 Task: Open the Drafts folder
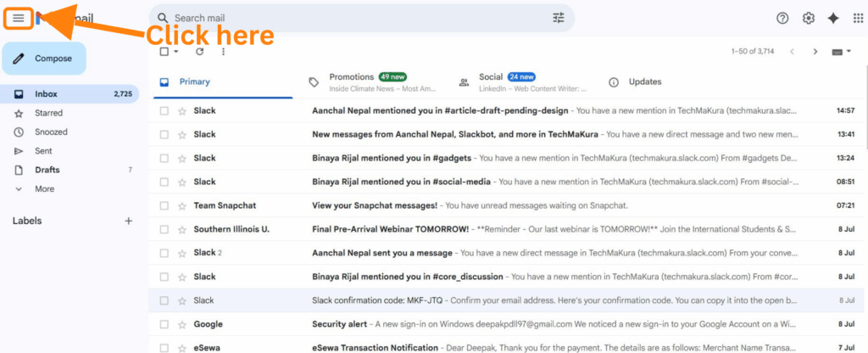pyautogui.click(x=70, y=170)
